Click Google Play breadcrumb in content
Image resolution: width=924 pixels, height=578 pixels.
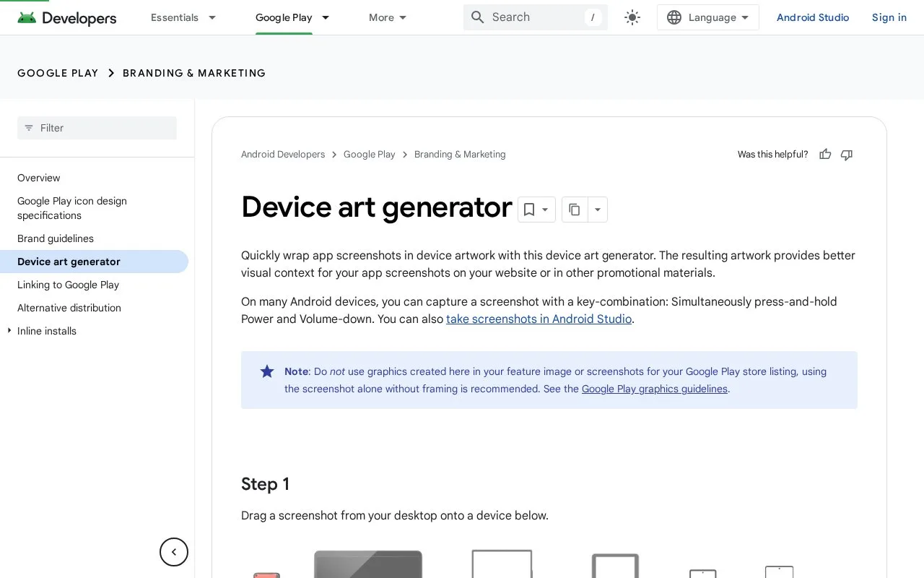tap(370, 155)
